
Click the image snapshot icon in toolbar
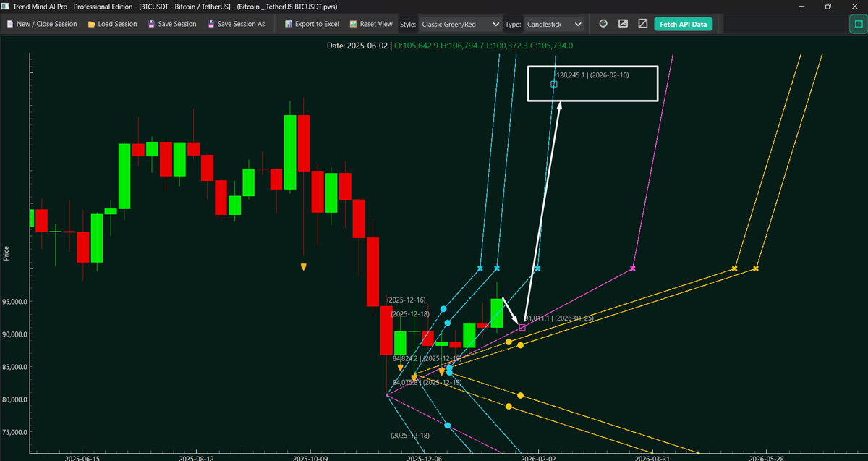(x=623, y=24)
